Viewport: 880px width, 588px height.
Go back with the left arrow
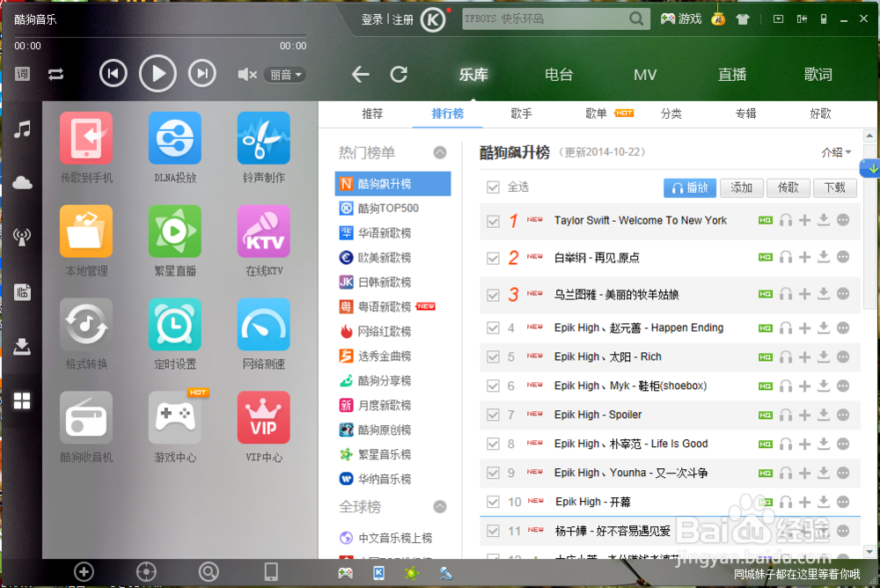pyautogui.click(x=360, y=74)
